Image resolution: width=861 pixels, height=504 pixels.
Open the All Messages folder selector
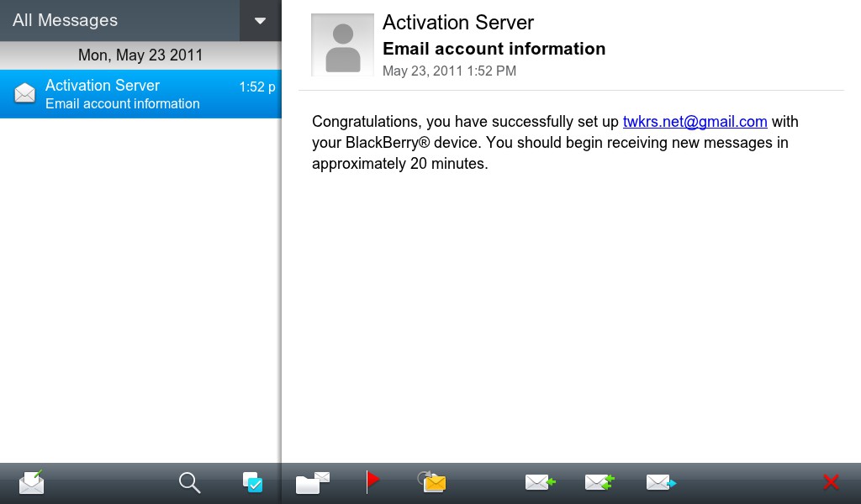pos(119,21)
